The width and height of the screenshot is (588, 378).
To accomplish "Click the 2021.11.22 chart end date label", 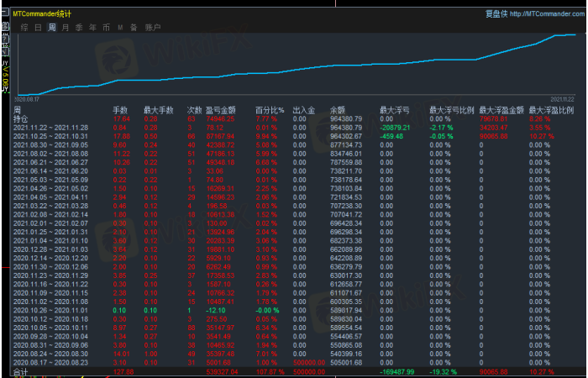I will tap(561, 99).
